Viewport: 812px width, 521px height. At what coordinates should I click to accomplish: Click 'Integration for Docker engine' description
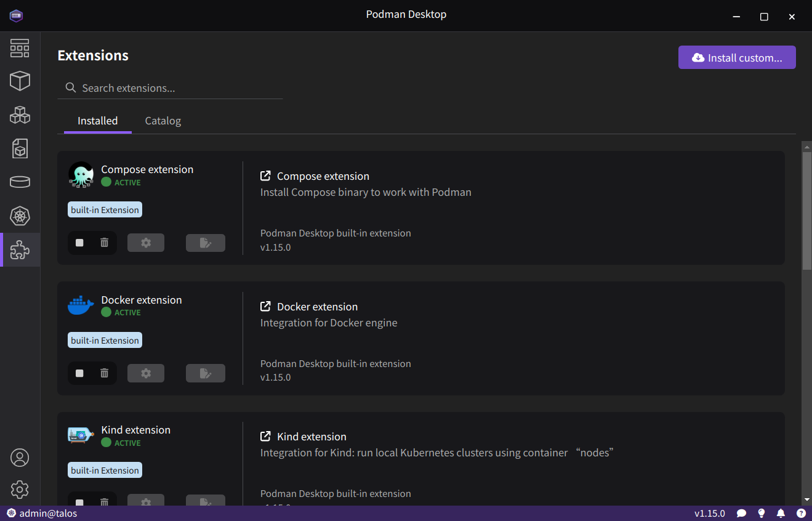tap(329, 323)
